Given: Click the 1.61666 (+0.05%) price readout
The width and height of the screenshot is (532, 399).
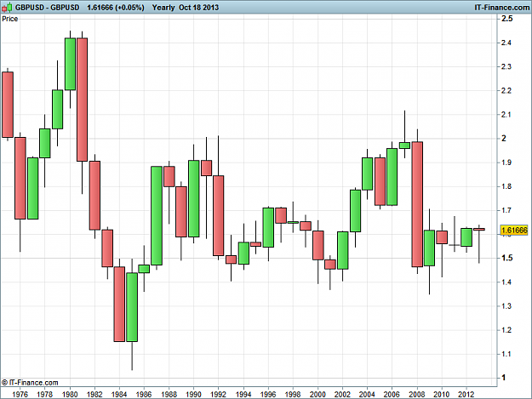Looking at the screenshot, I should [x=116, y=8].
